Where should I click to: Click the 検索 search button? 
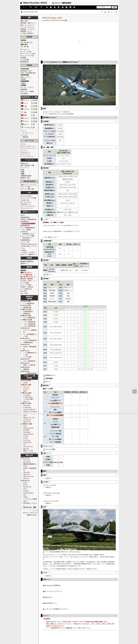click(x=114, y=7)
